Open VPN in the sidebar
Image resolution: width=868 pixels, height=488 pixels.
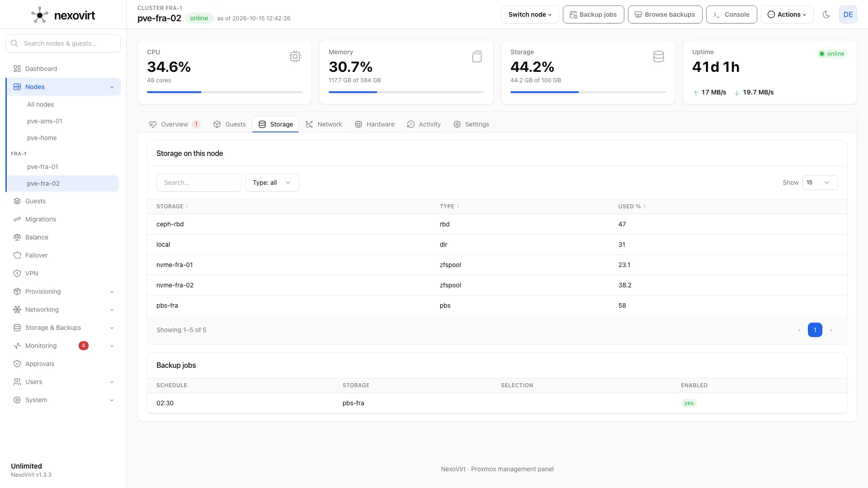63,273
